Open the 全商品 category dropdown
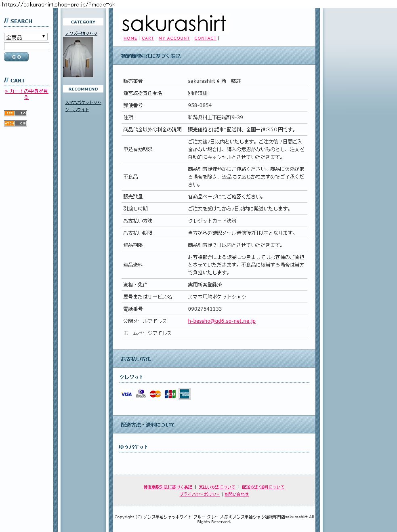 (x=26, y=37)
